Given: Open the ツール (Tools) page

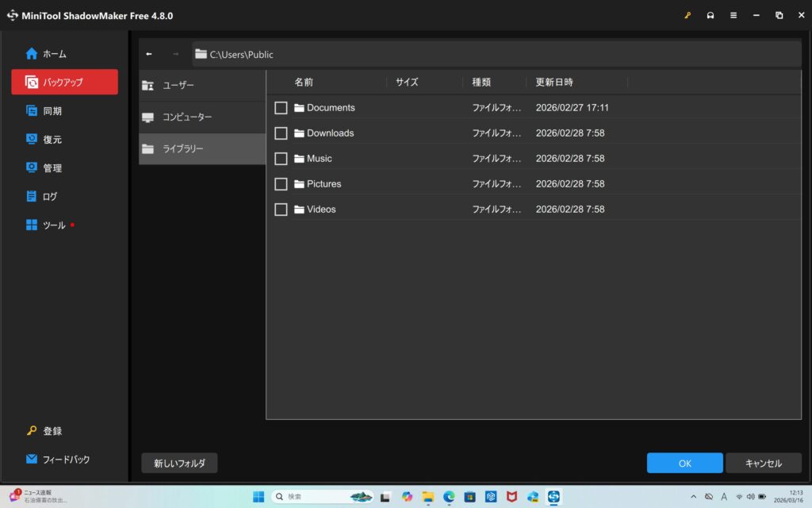Looking at the screenshot, I should (53, 225).
